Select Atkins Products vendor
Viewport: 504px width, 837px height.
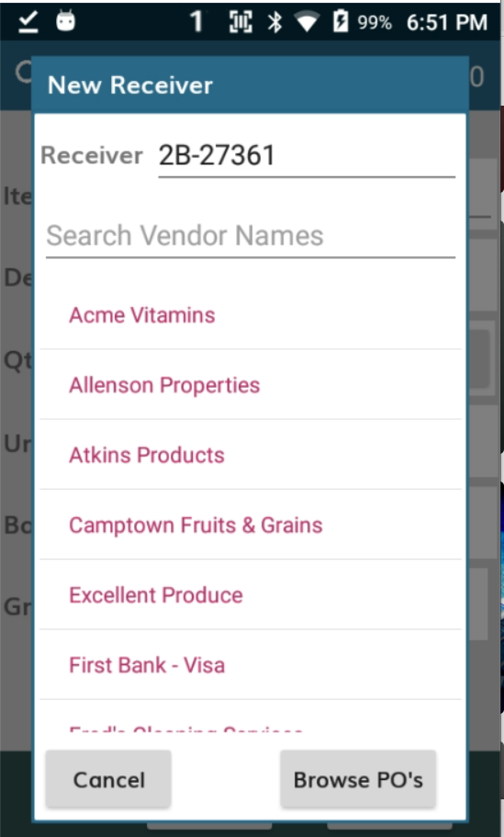[251, 455]
